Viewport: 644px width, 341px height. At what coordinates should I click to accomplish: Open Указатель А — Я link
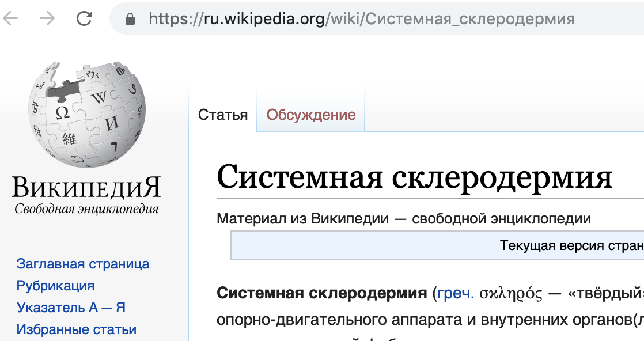(71, 308)
